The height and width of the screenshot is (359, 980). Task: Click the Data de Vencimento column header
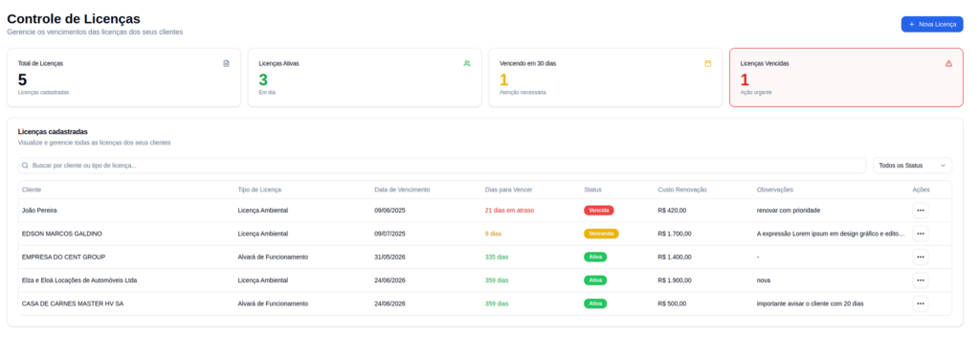coord(402,190)
